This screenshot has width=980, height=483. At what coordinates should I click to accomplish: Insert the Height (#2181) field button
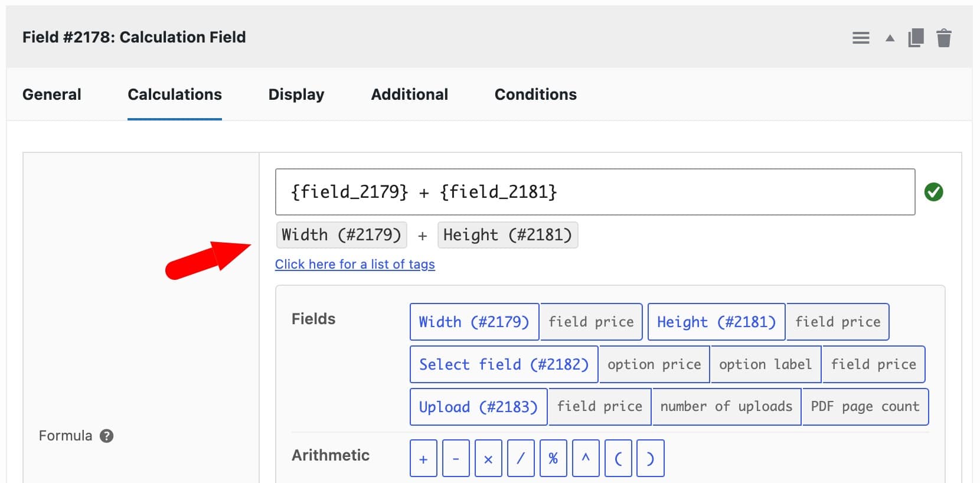pos(716,322)
